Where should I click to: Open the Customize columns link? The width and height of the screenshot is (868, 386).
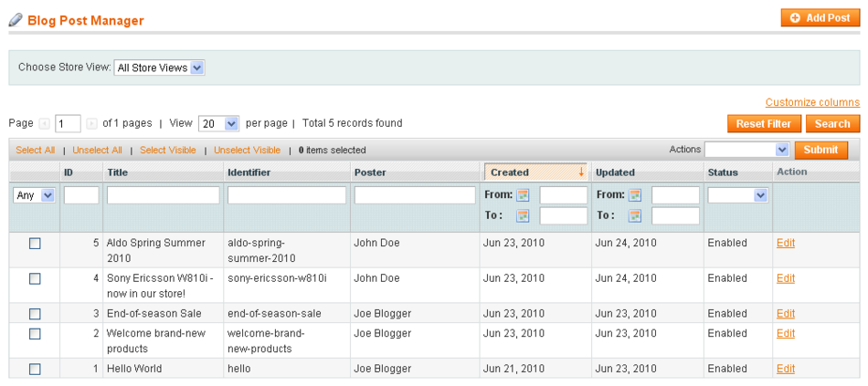tap(812, 102)
